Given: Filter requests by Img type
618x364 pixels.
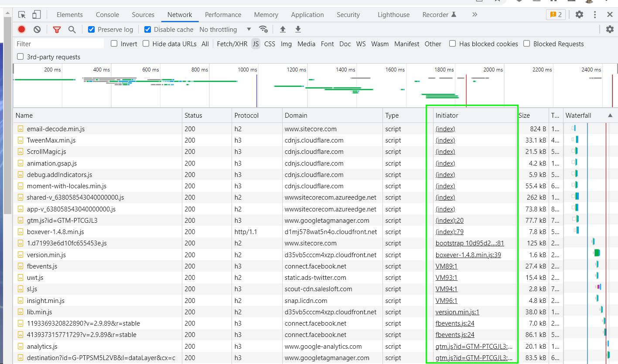Looking at the screenshot, I should click(x=286, y=44).
